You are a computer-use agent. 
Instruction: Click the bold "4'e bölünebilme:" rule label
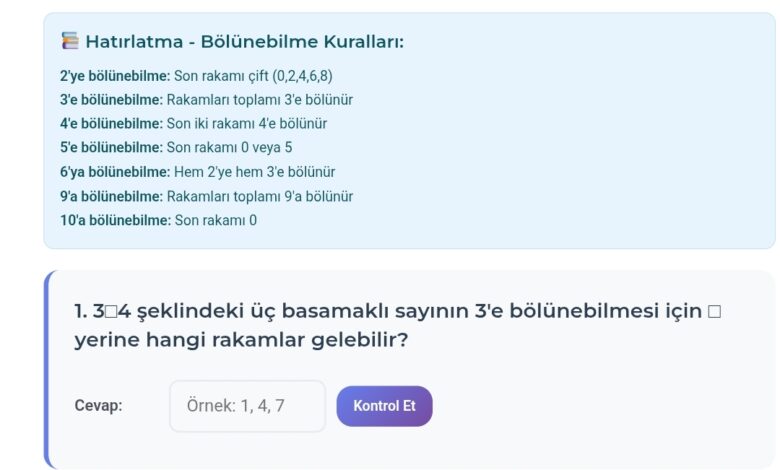(111, 124)
